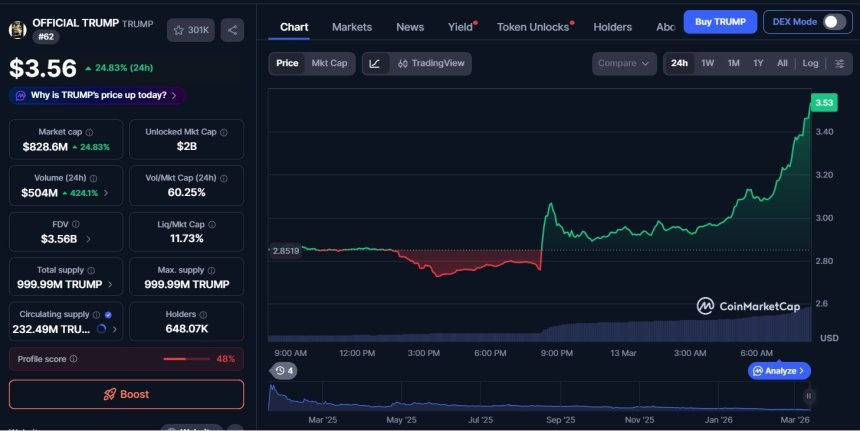Click the Buy TRUMP button
The image size is (860, 431).
[x=720, y=22]
